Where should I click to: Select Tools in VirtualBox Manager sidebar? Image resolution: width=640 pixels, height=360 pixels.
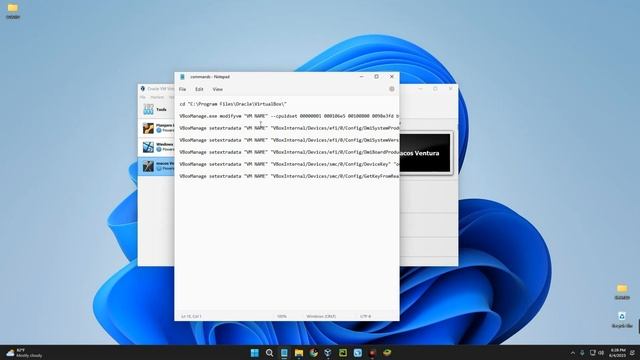156,109
